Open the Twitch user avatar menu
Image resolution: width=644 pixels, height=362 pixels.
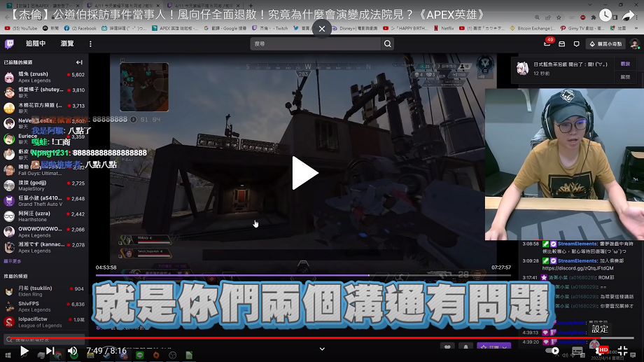click(635, 43)
